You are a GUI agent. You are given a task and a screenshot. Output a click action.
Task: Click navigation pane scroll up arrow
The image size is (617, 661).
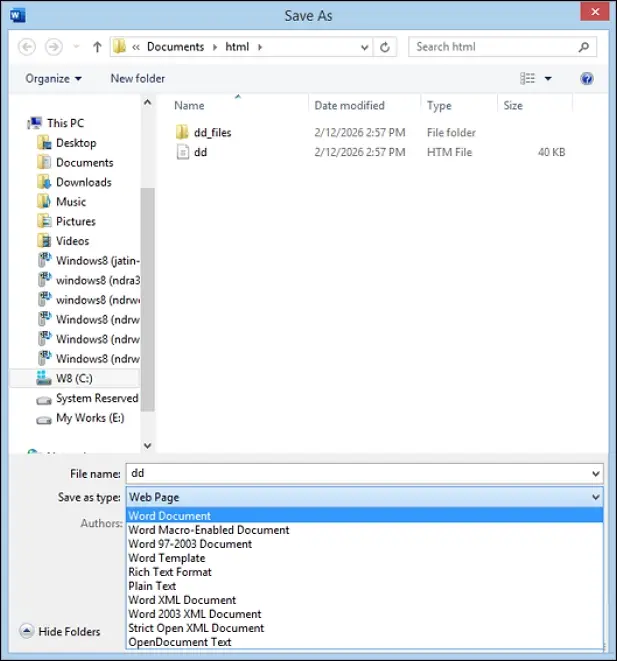[148, 102]
